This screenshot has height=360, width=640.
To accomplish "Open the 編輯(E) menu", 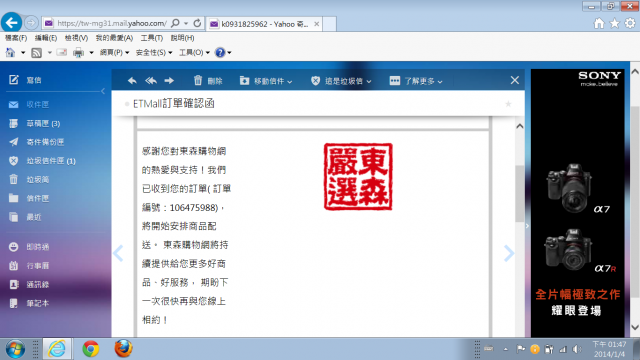I will click(46, 38).
